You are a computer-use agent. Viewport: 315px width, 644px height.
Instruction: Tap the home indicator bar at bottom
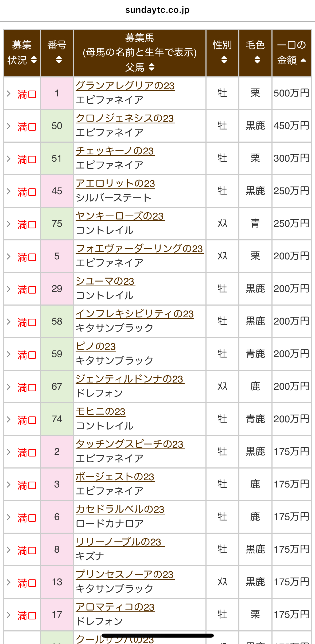click(157, 635)
